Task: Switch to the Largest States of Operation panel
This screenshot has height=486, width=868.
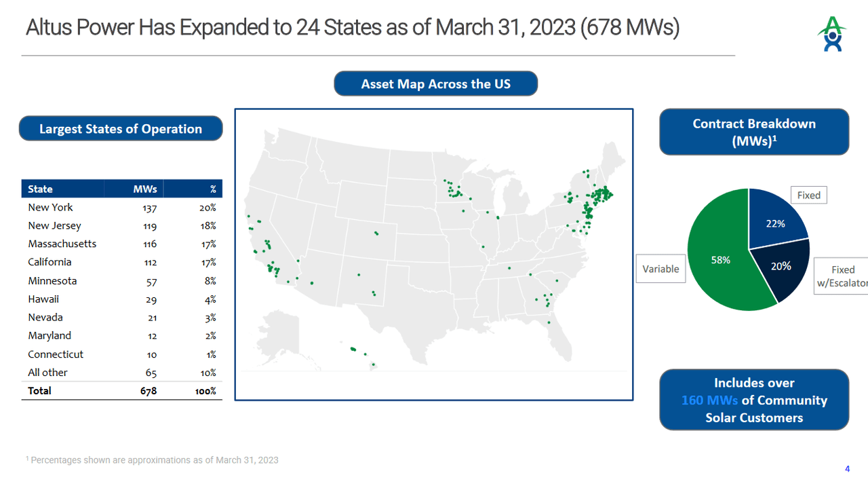Action: pyautogui.click(x=121, y=128)
